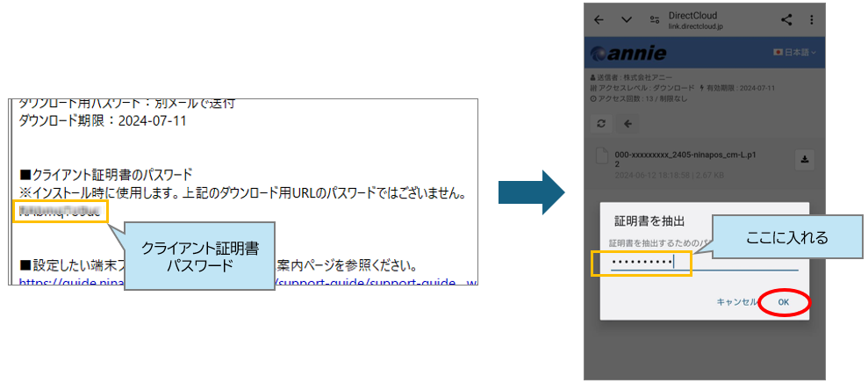Click the back arrow beside the refresh button
Viewport: 868px width, 383px height.
[628, 124]
